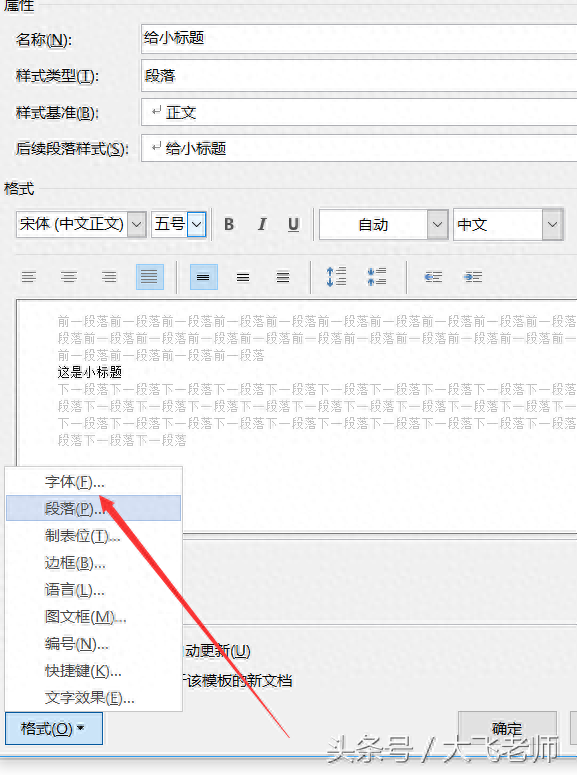Increase paragraph spacing icon

coord(336,277)
